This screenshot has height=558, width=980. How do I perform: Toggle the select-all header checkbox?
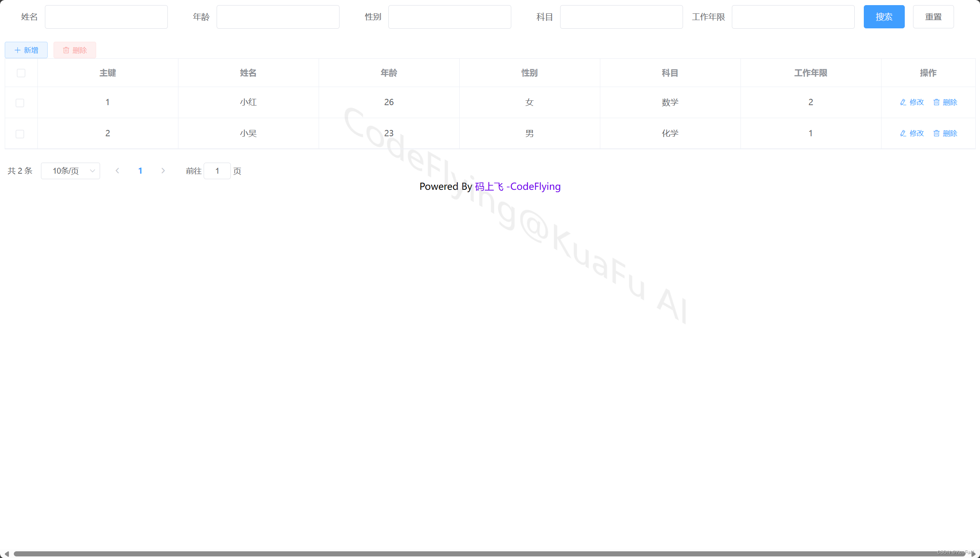click(21, 73)
